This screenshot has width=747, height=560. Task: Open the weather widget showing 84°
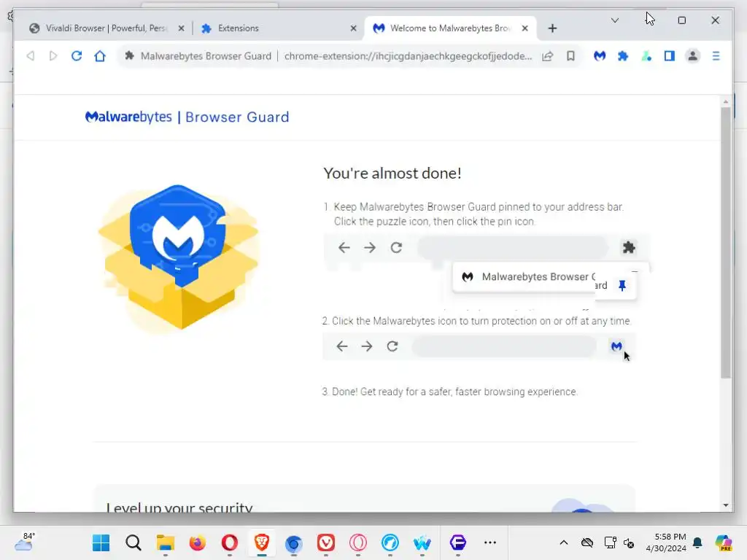tap(25, 542)
